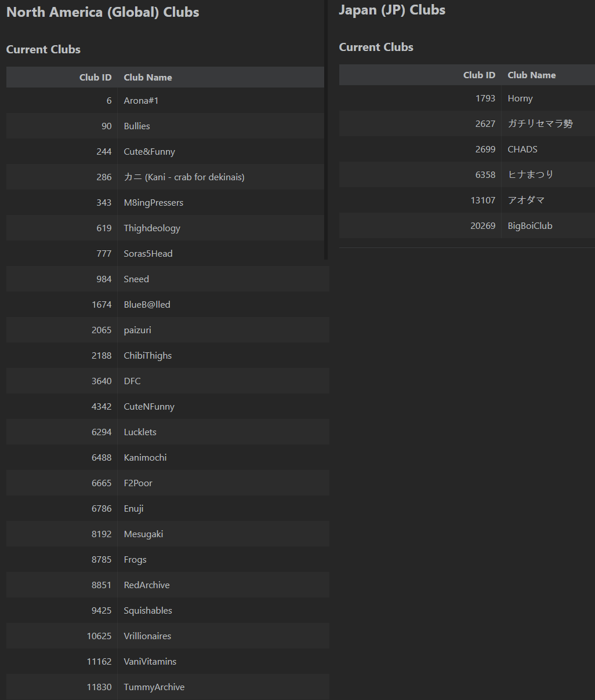595x700 pixels.
Task: Click club ID 2188 cell
Action: coord(62,355)
